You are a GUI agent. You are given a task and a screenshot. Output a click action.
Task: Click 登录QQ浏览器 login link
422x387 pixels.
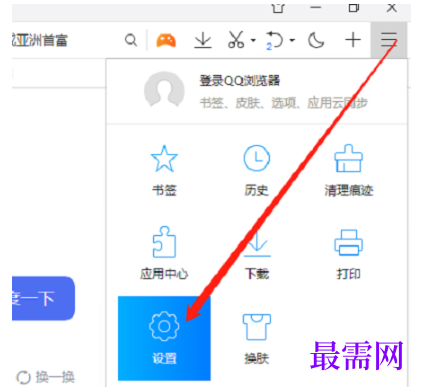click(240, 81)
